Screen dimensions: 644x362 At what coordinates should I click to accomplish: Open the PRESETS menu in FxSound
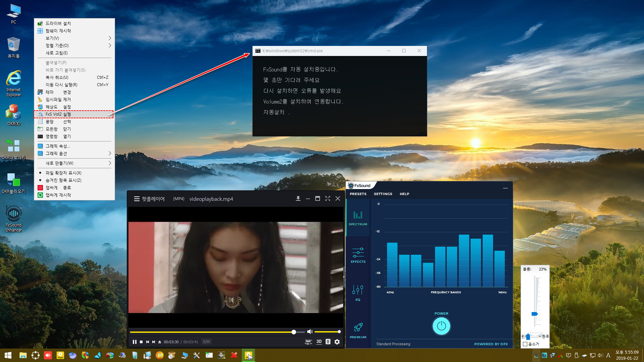pos(358,194)
